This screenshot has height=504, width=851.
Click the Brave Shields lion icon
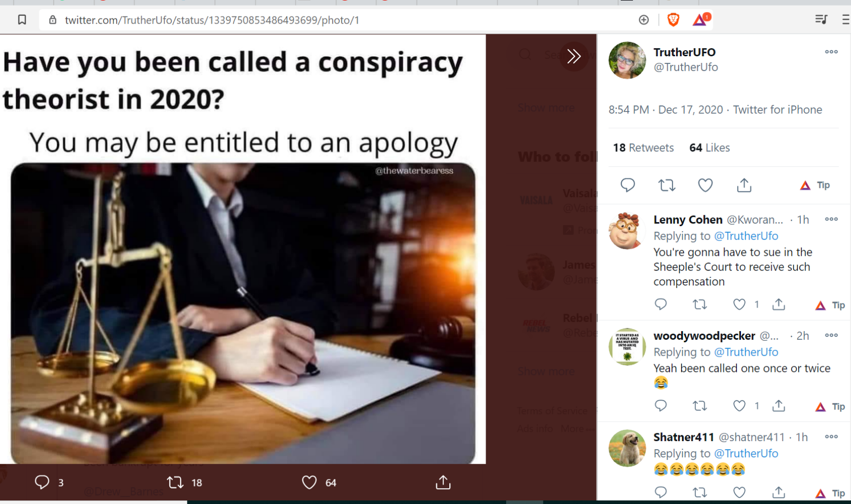click(x=673, y=20)
